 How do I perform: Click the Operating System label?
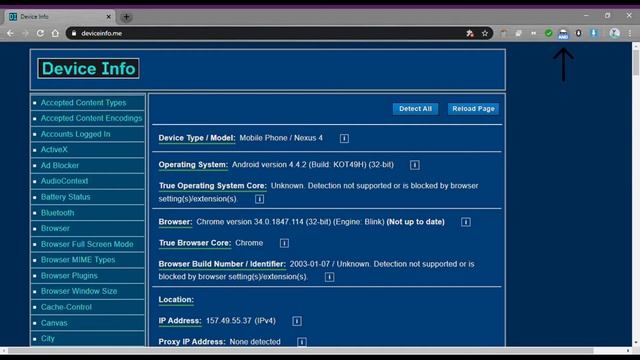click(x=193, y=164)
